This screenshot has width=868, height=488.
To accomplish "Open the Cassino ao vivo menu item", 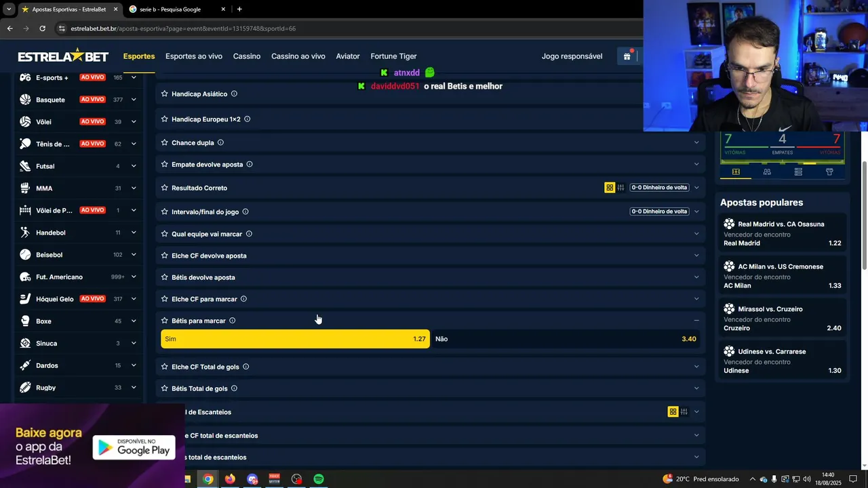I will tap(298, 56).
